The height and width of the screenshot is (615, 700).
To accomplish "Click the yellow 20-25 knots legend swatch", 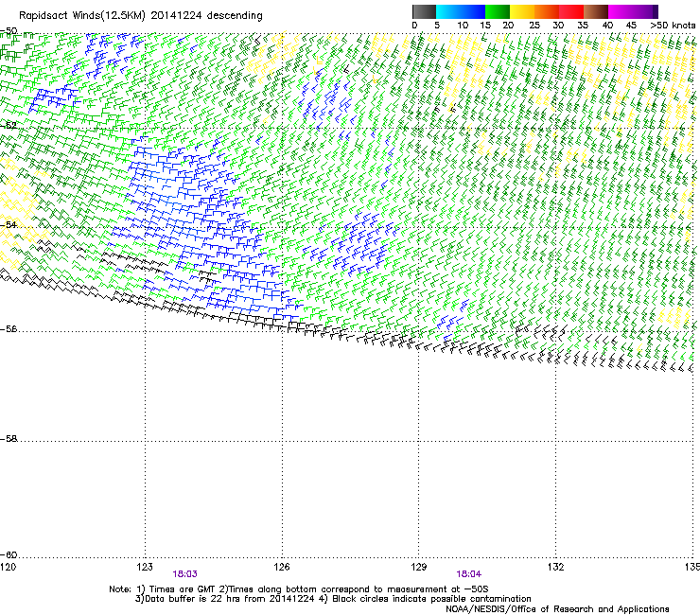I will point(522,11).
